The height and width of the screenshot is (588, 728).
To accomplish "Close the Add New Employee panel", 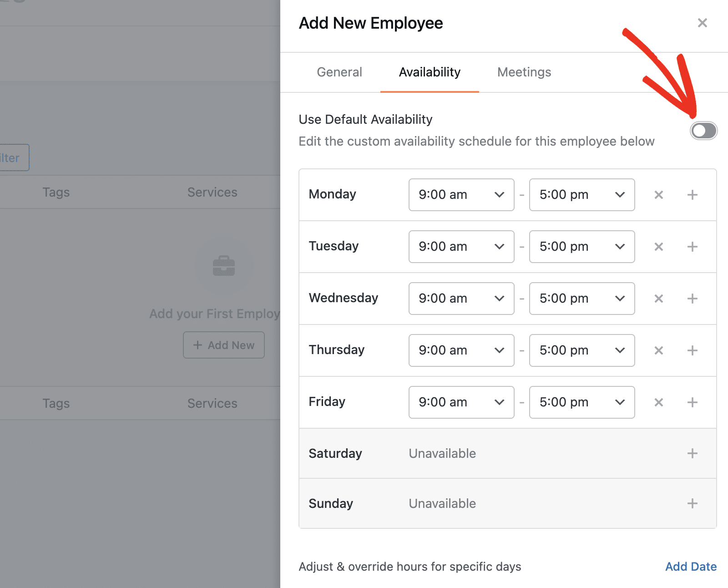I will pyautogui.click(x=702, y=23).
